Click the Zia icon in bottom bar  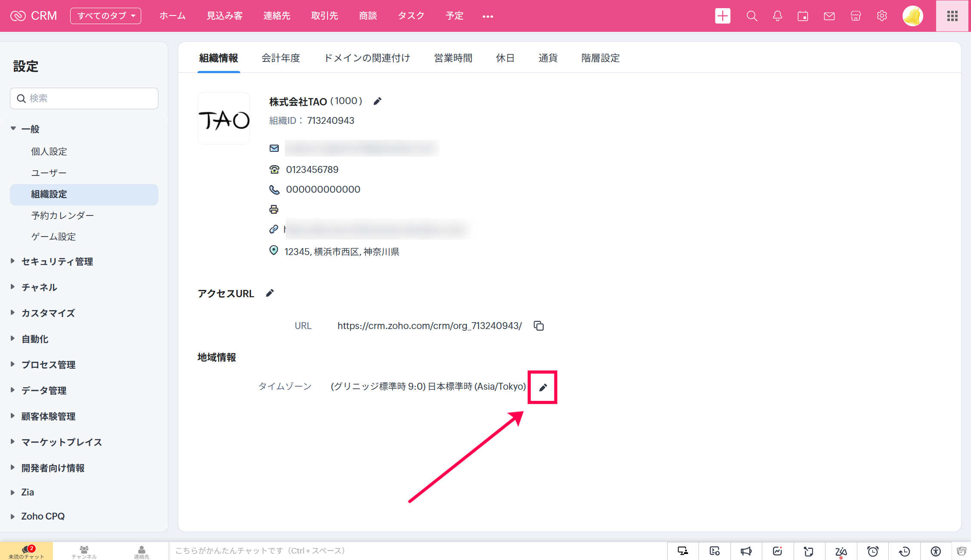tap(841, 551)
